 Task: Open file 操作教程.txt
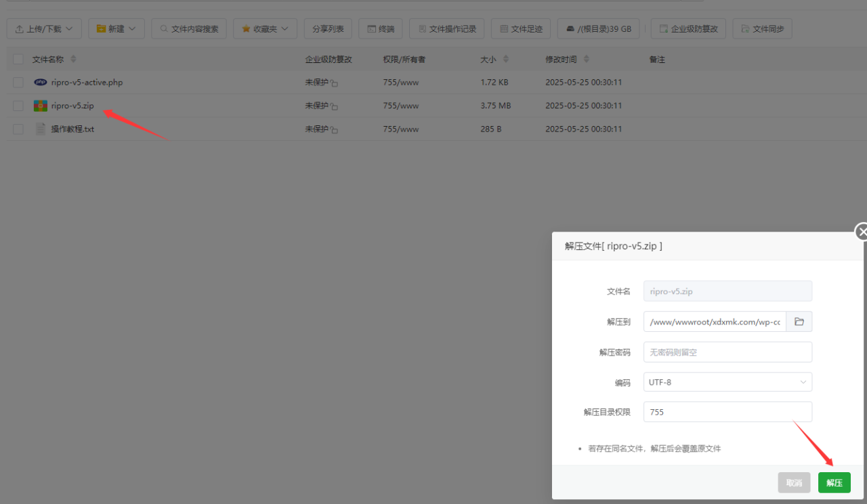point(72,129)
